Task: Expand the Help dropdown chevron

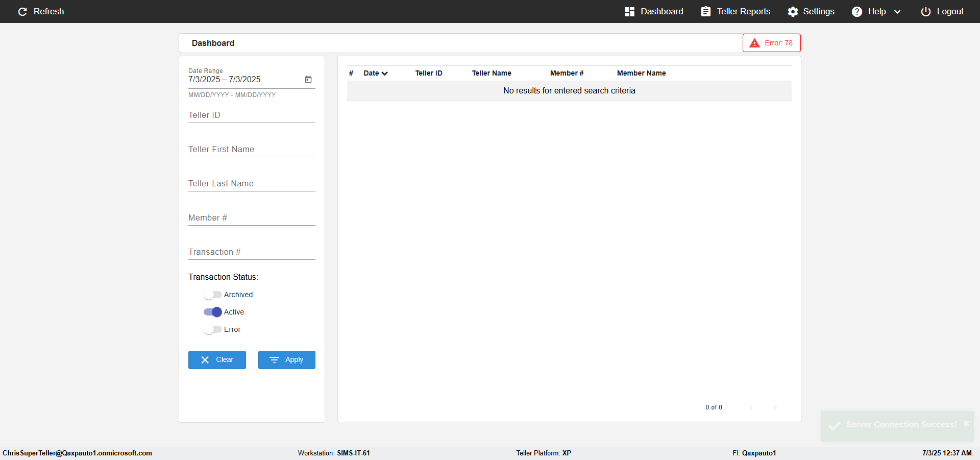Action: pos(897,12)
